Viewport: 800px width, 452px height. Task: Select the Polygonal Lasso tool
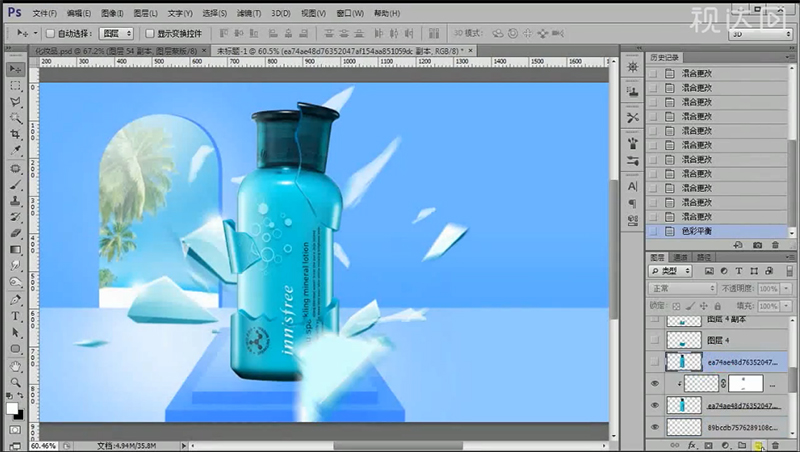15,102
